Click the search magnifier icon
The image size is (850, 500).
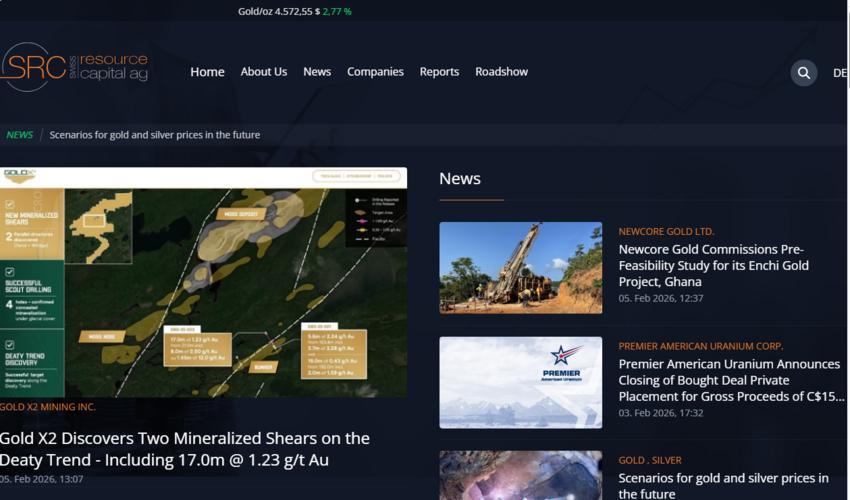click(804, 73)
